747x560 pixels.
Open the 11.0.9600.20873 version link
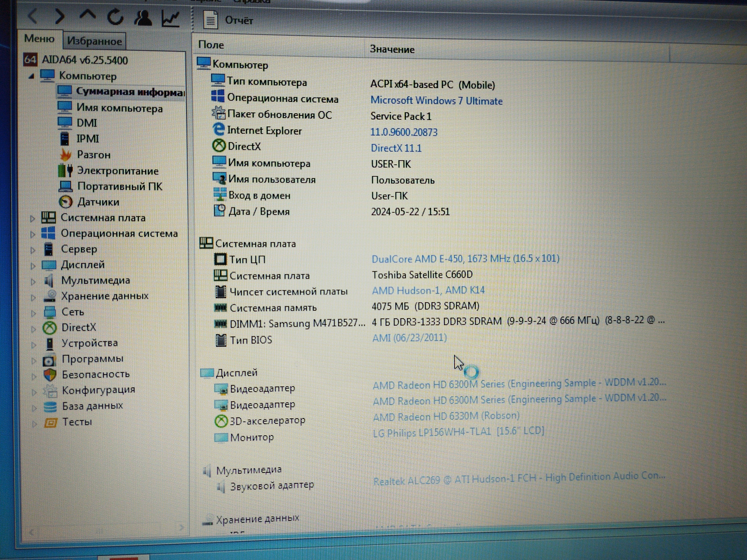pos(404,132)
